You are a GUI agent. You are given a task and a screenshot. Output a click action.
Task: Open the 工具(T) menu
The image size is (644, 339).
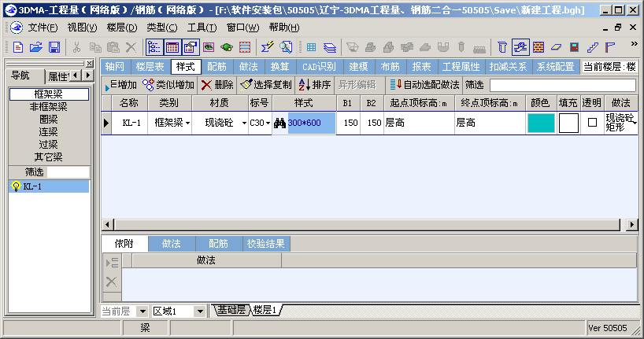(x=202, y=28)
